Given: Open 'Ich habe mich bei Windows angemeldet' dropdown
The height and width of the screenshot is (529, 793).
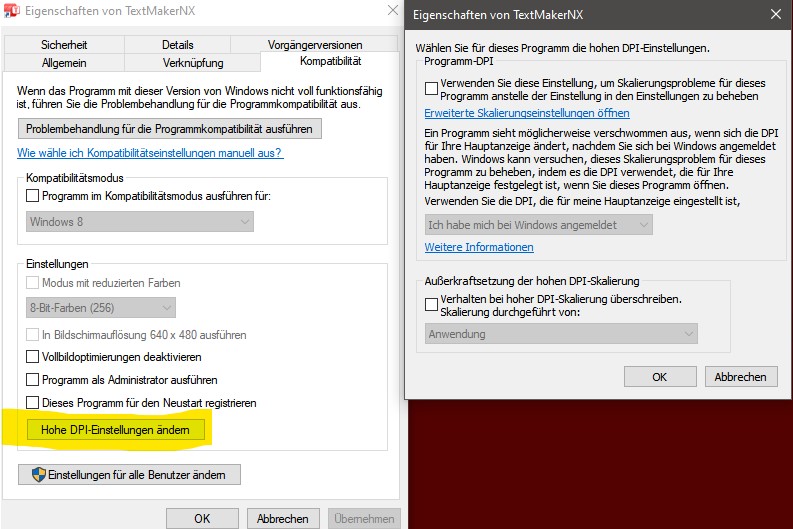Looking at the screenshot, I should [x=539, y=225].
